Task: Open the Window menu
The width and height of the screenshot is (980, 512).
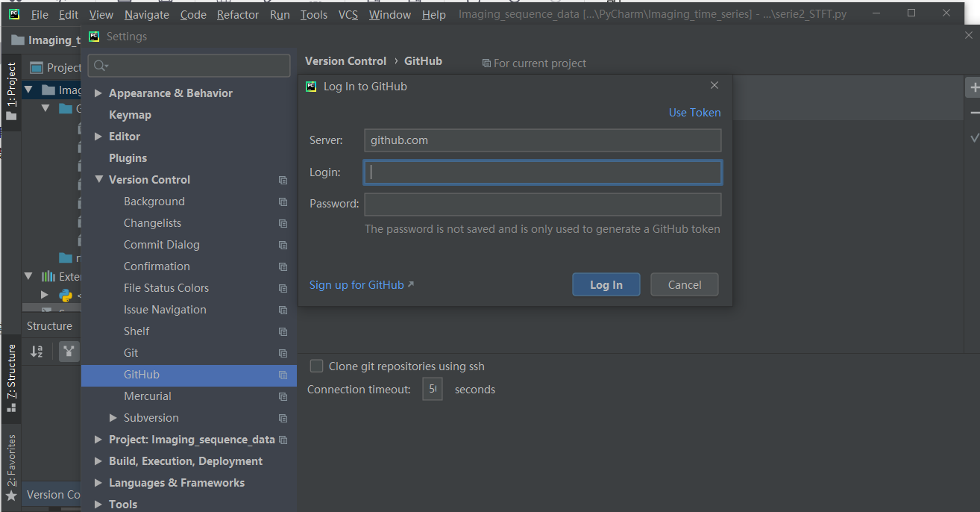Action: [390, 14]
